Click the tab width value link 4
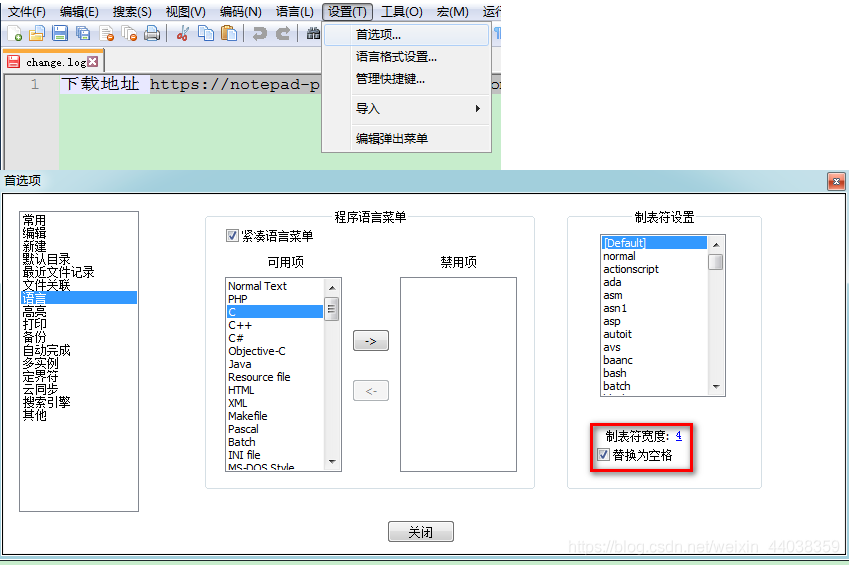The image size is (849, 565). pyautogui.click(x=678, y=436)
